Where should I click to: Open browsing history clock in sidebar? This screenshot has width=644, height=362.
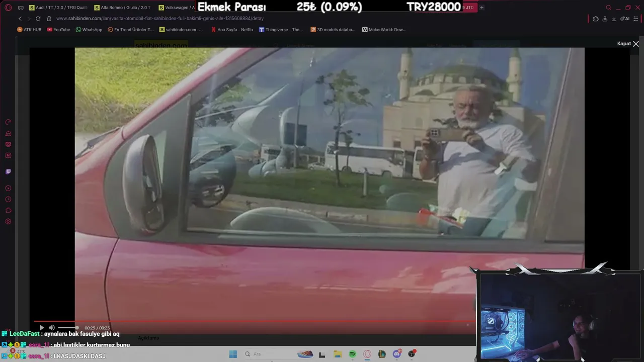point(8,200)
